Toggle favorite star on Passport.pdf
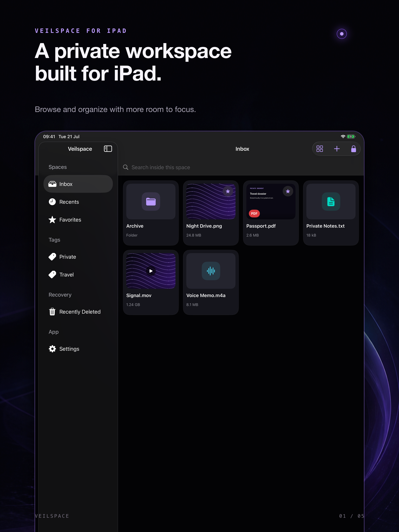 pos(288,191)
